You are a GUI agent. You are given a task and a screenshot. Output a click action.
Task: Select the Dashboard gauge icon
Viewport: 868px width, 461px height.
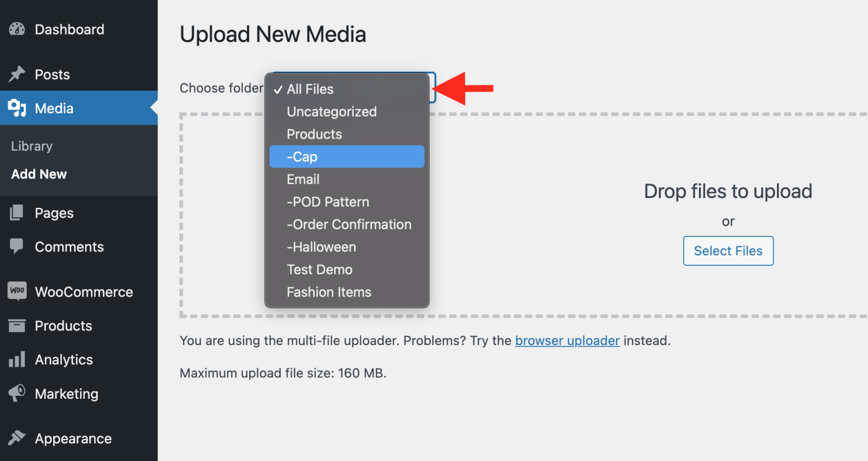16,29
